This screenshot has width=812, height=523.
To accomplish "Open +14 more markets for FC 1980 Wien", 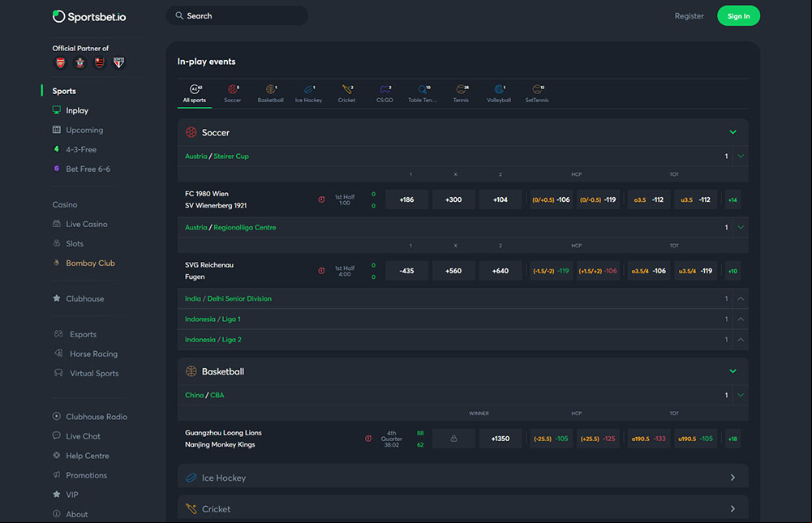I will pos(733,200).
